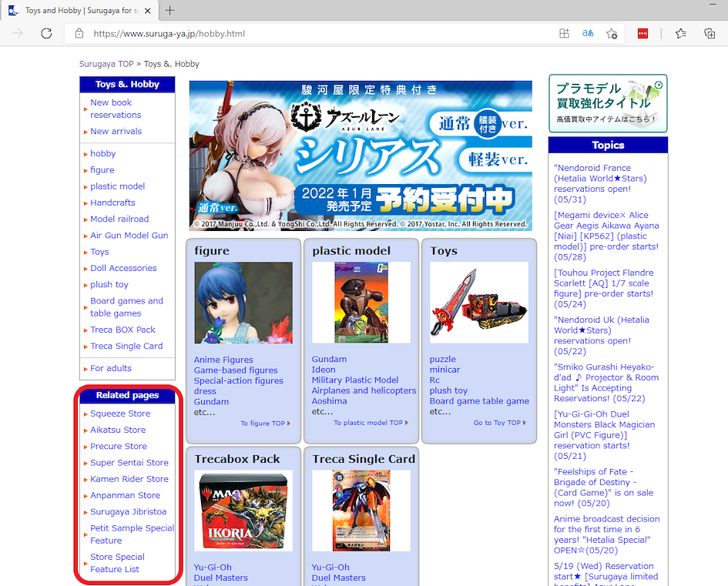This screenshot has width=728, height=586.
Task: Open Kamen Rider Store link
Action: (x=129, y=479)
